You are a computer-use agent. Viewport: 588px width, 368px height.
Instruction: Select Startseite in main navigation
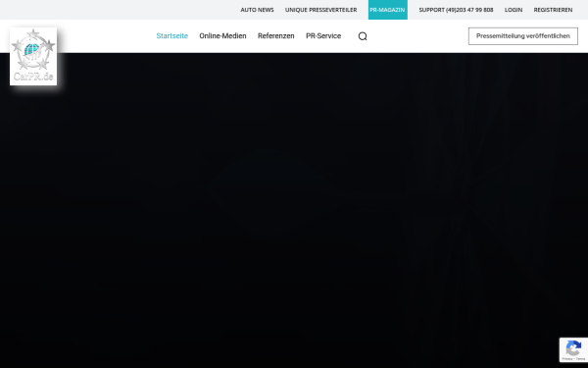(x=172, y=36)
